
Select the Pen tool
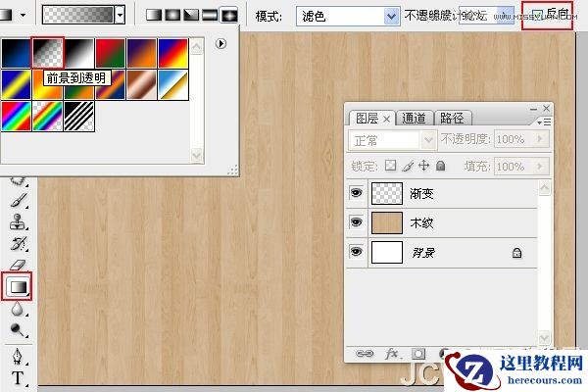(17, 357)
